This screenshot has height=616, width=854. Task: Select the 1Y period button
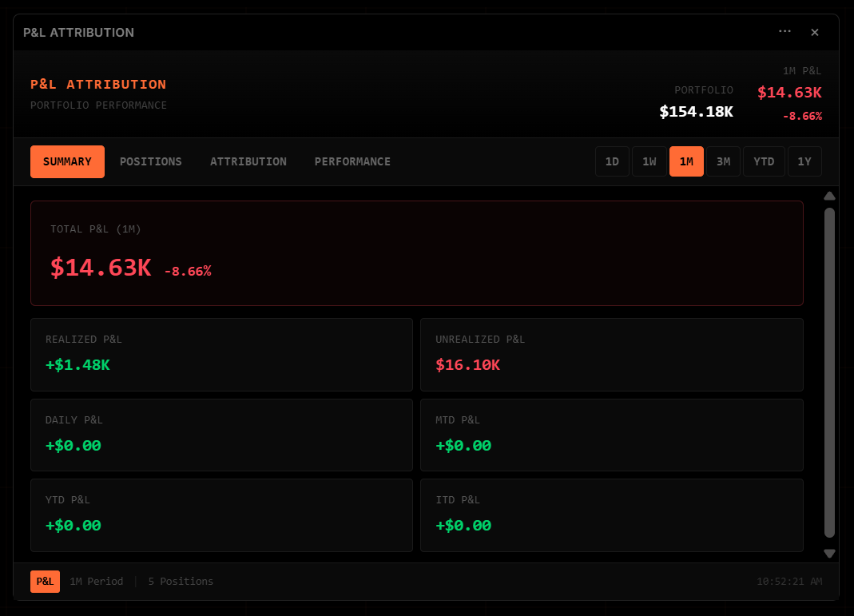pos(804,161)
